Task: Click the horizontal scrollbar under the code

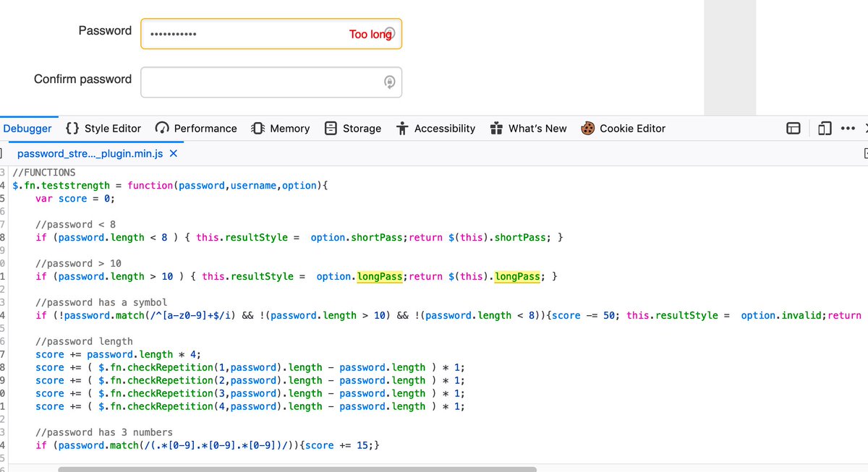Action: 297,469
